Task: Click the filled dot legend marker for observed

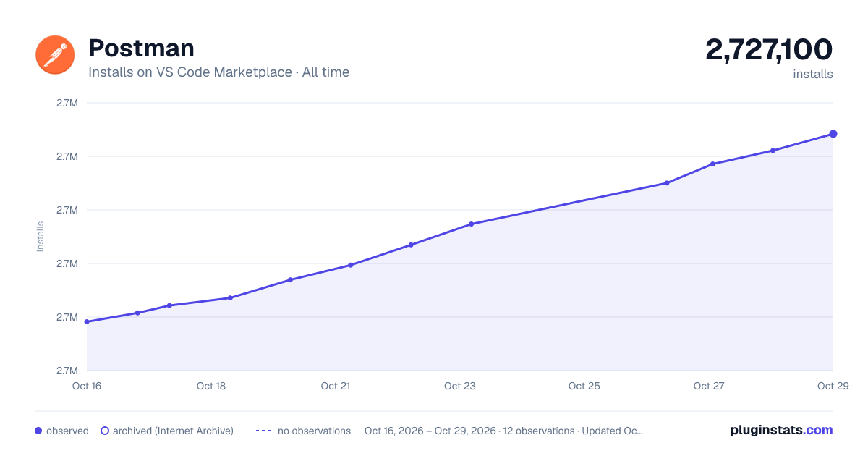Action: [x=38, y=431]
